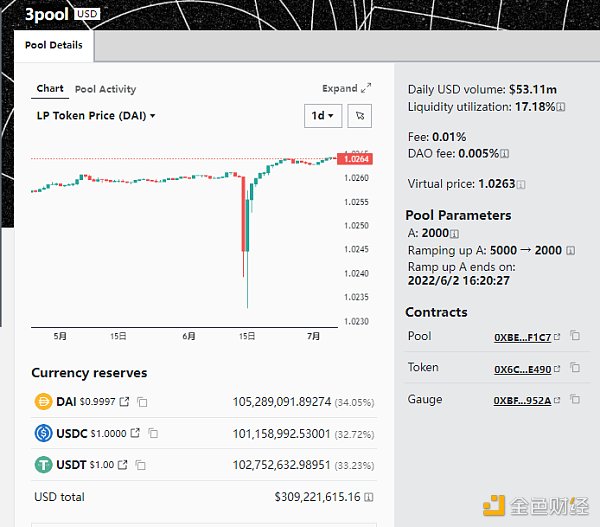This screenshot has height=527, width=600.
Task: Click the chart cursor mode icon button
Action: point(359,116)
